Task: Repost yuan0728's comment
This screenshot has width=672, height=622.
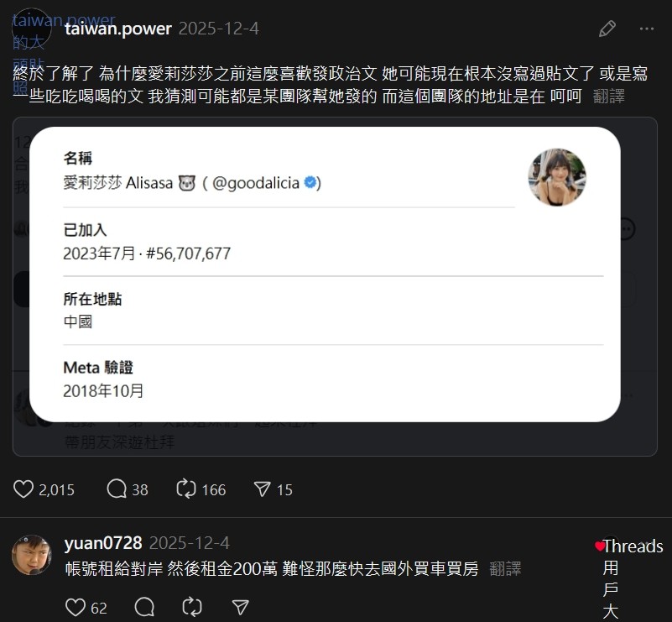Action: tap(191, 608)
